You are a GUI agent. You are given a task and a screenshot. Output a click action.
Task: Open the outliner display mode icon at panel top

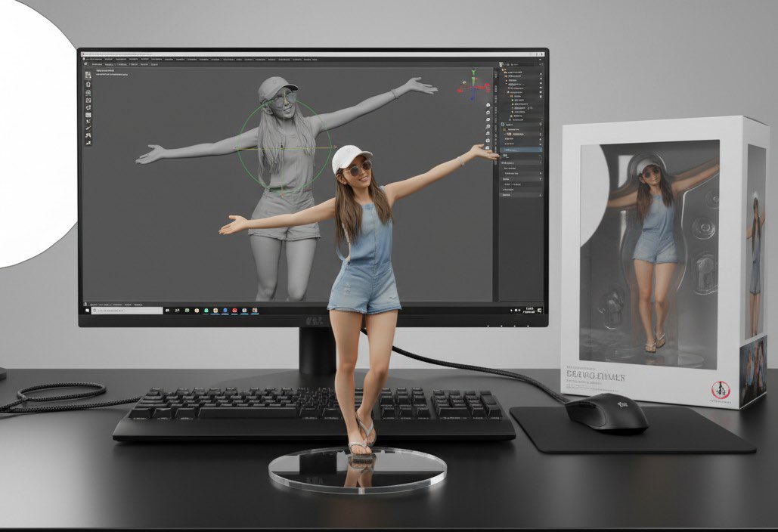click(x=501, y=64)
